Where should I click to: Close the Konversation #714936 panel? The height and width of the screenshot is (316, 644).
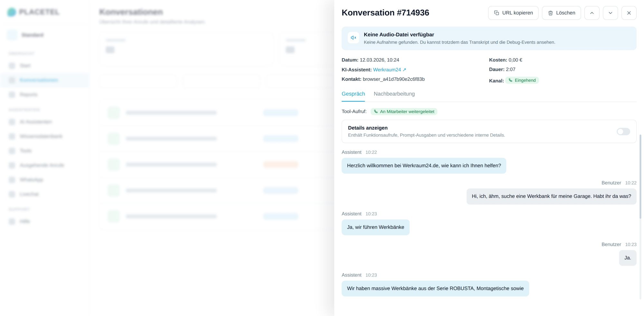tap(629, 13)
